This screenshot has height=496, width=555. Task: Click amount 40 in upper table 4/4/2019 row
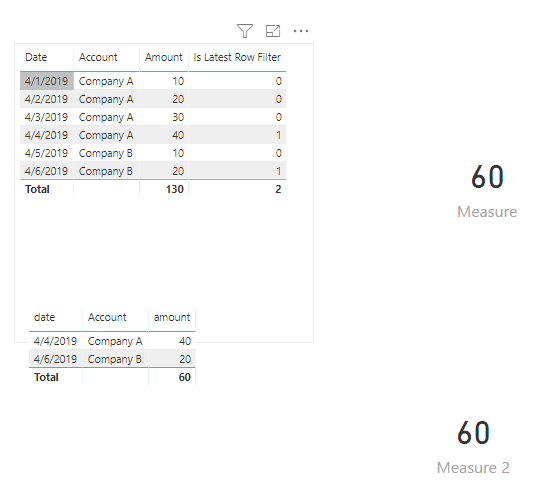pos(178,135)
